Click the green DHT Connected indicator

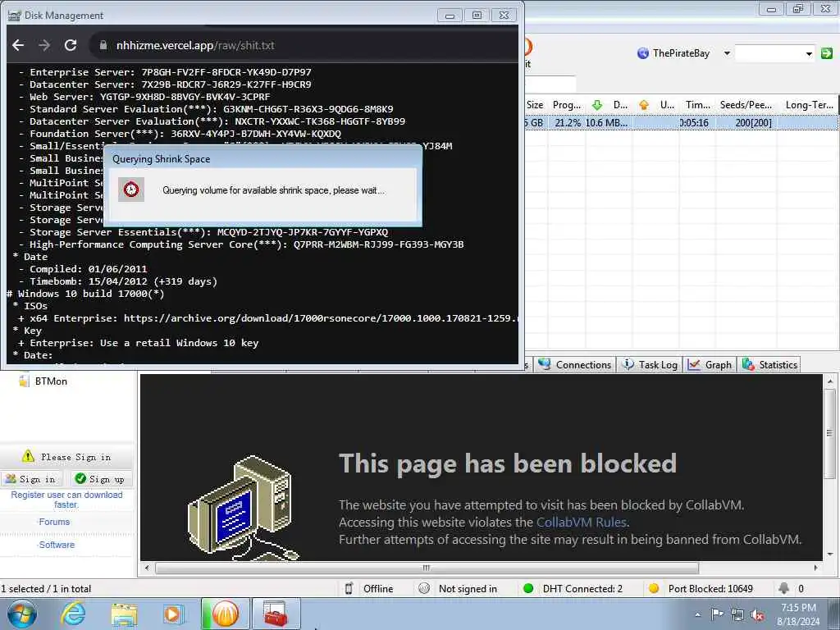528,588
